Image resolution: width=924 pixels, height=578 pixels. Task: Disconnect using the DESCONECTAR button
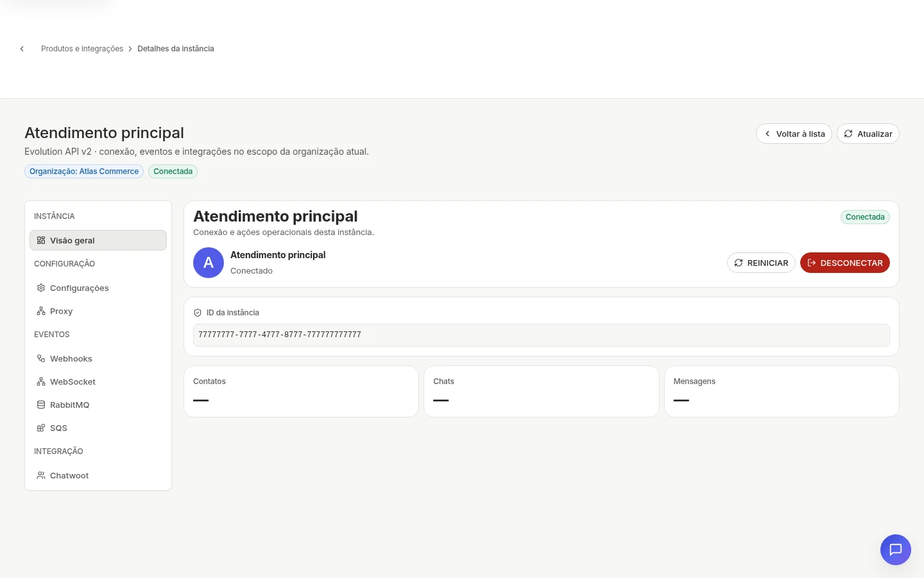tap(845, 263)
